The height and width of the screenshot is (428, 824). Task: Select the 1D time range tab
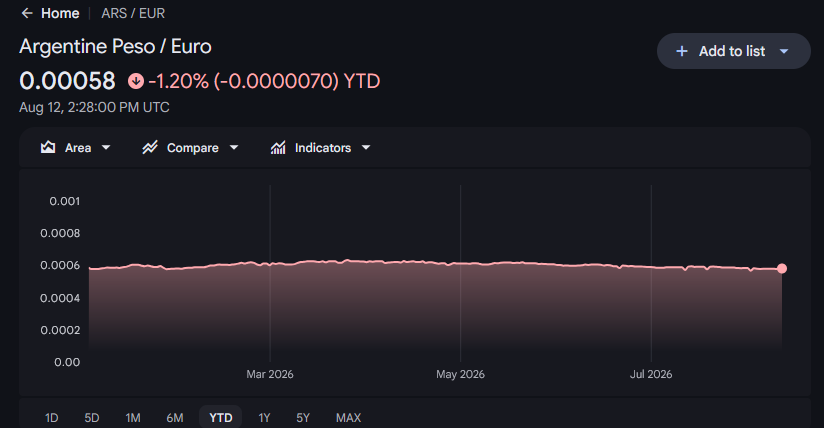pos(52,417)
